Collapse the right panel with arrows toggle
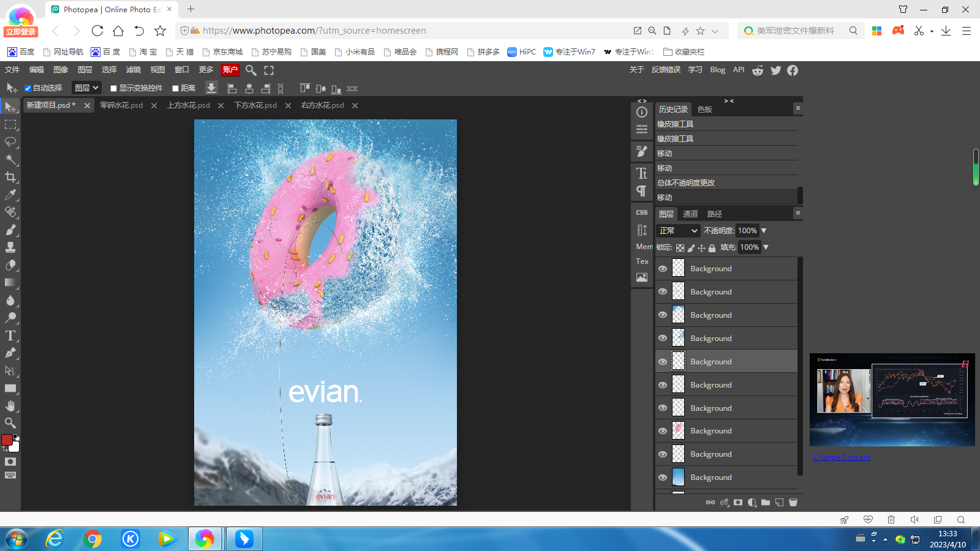The width and height of the screenshot is (980, 551). (x=729, y=101)
